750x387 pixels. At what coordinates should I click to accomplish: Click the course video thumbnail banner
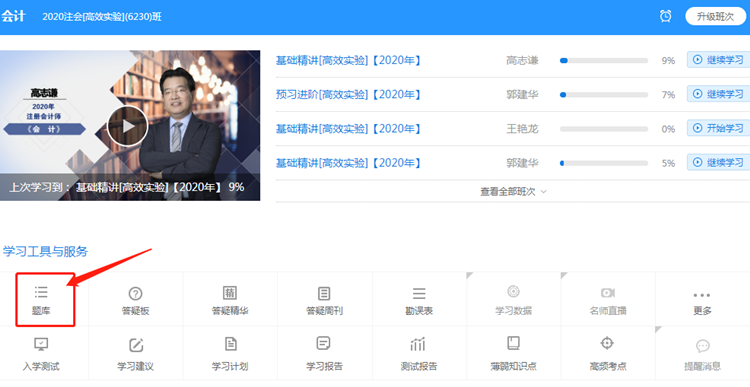[x=130, y=125]
